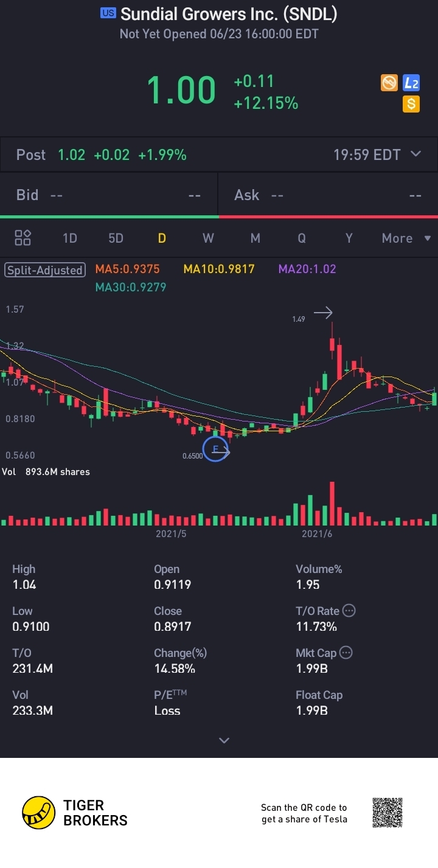Tap the Bid price row

[x=109, y=195]
